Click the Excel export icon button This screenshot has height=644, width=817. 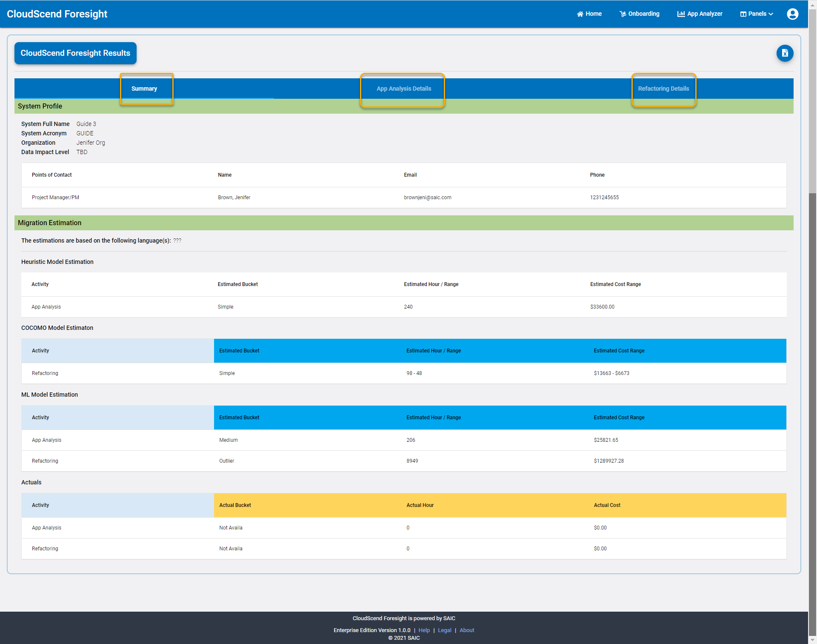tap(785, 53)
